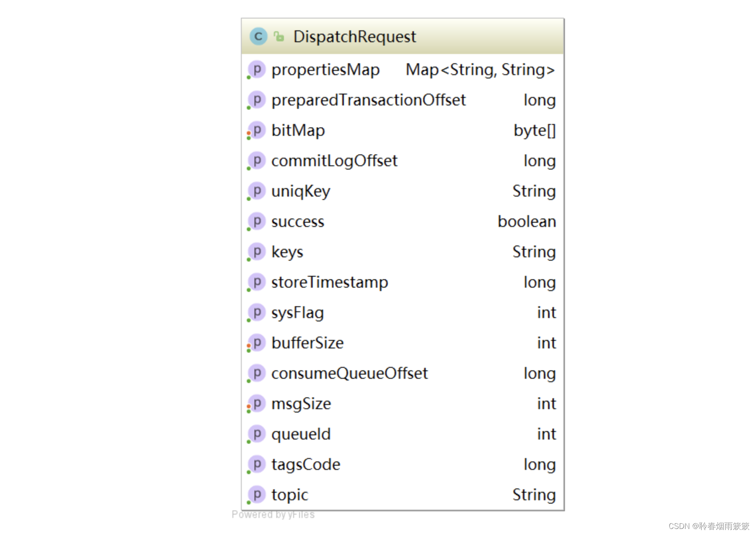Screen dimensions: 756x534
Task: Click the property icon for consumeQueueOffset
Action: (x=256, y=373)
